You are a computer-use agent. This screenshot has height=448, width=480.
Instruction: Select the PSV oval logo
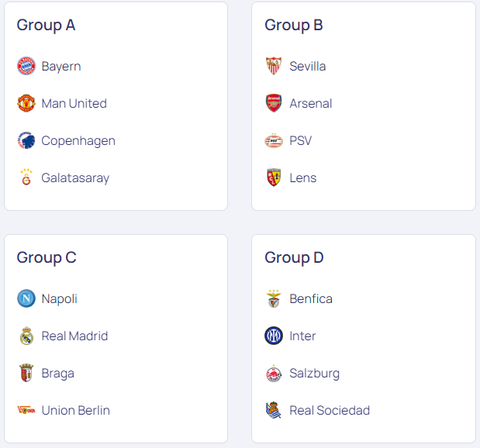(x=274, y=141)
